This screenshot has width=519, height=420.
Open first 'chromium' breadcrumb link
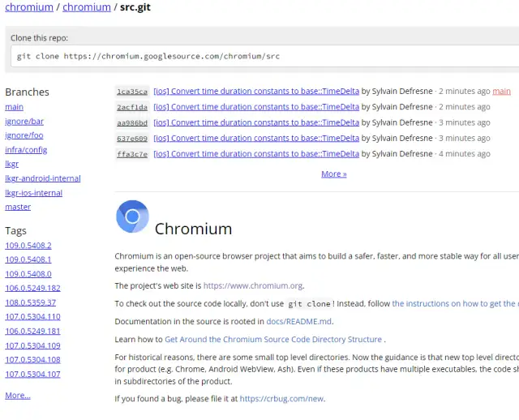point(29,7)
